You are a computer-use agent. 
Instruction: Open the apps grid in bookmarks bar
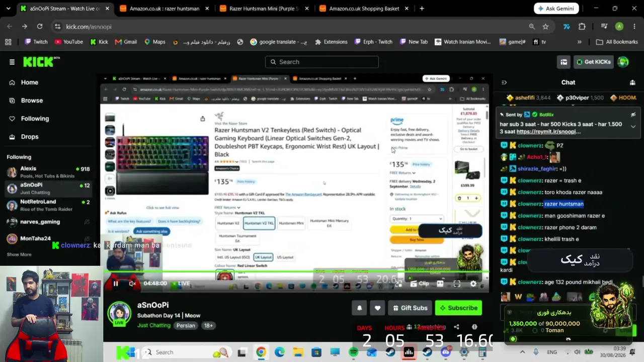[8, 42]
